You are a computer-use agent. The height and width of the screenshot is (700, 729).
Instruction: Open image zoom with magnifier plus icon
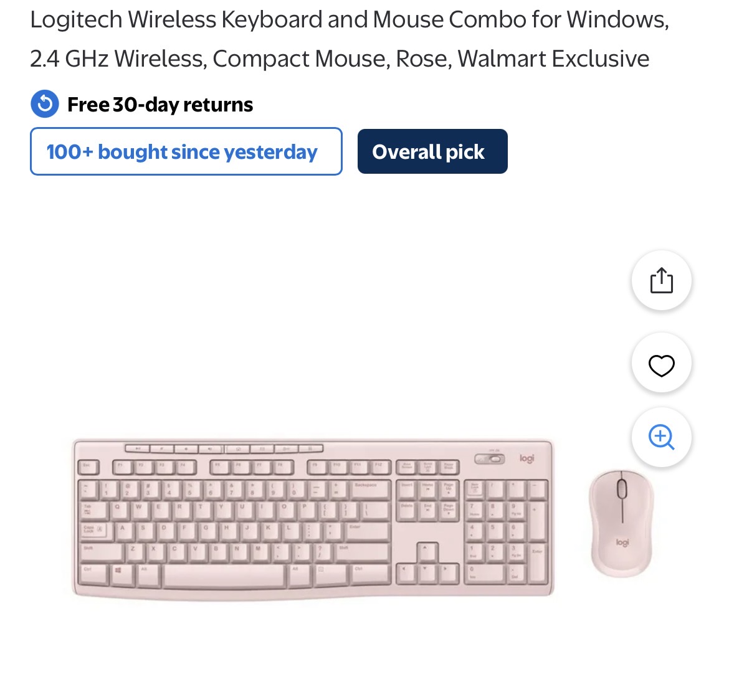[x=661, y=437]
